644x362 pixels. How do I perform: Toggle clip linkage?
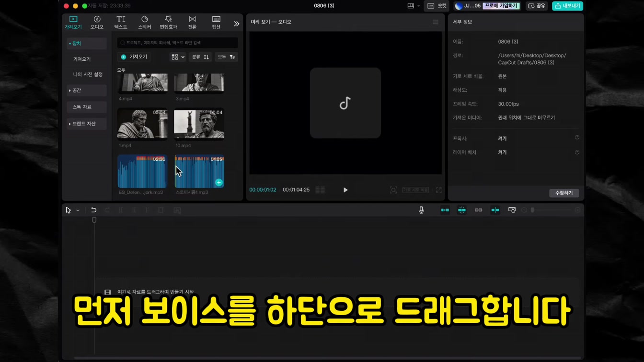coord(478,210)
